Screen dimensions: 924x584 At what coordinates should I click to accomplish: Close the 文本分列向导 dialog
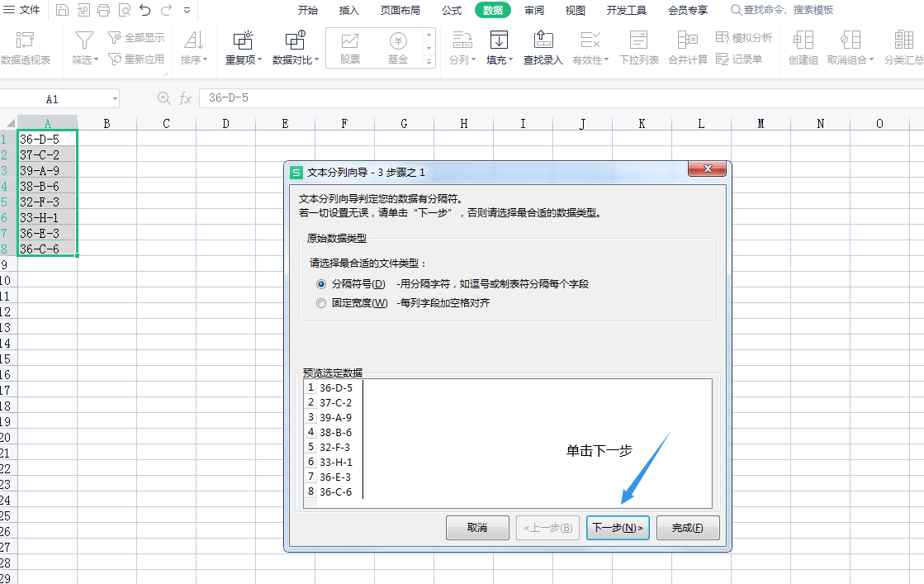pos(707,169)
